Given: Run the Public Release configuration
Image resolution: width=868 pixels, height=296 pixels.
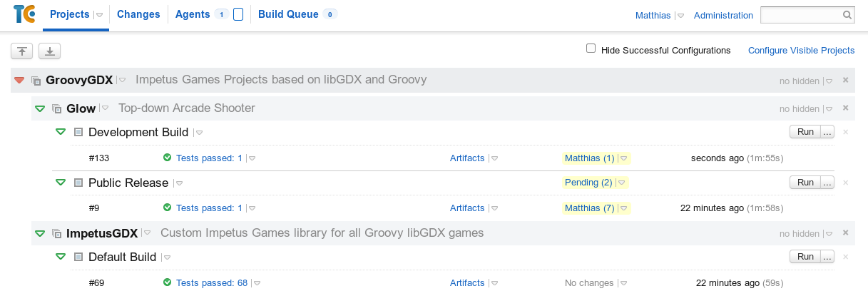Looking at the screenshot, I should [x=805, y=183].
